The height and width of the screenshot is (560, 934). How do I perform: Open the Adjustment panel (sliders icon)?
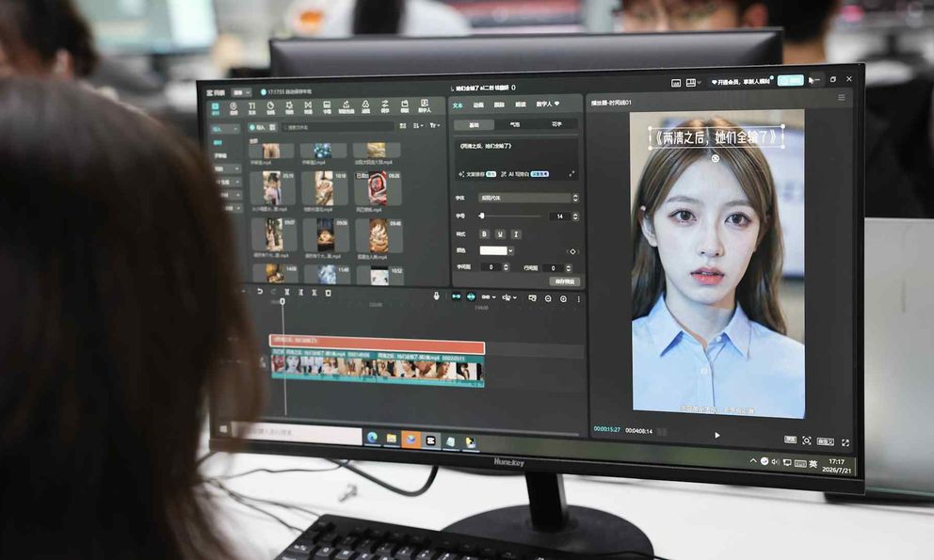click(x=385, y=107)
